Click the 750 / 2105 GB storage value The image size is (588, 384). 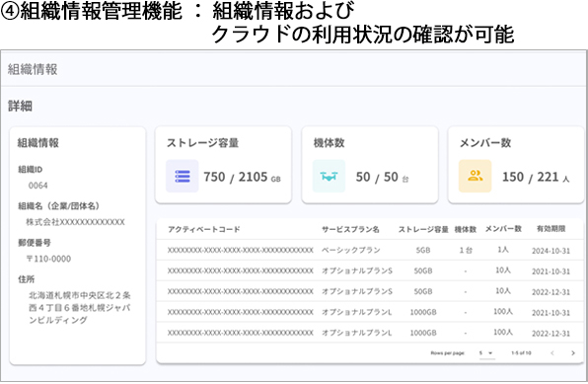242,177
